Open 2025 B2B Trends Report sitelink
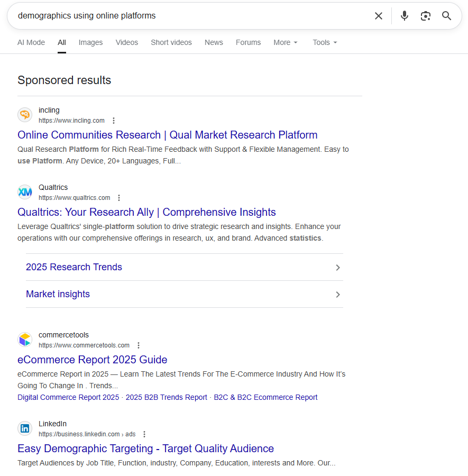Image resolution: width=468 pixels, height=476 pixels. click(167, 397)
